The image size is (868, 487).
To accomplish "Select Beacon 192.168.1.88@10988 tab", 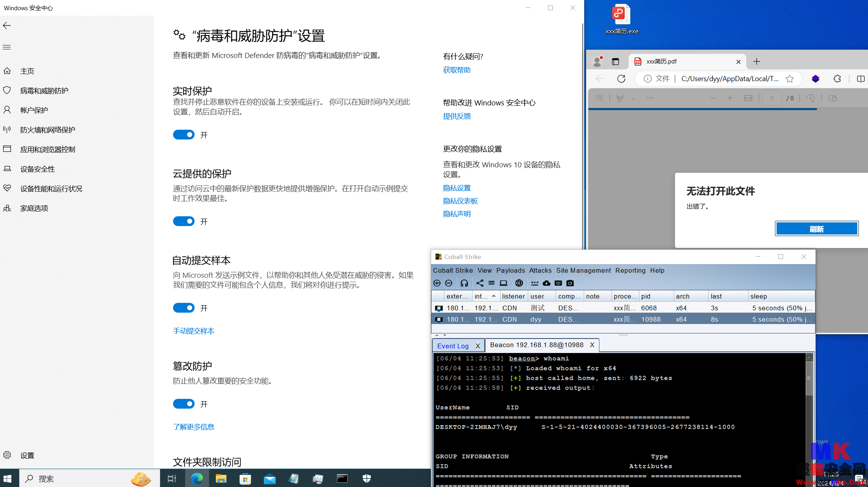I will 537,345.
